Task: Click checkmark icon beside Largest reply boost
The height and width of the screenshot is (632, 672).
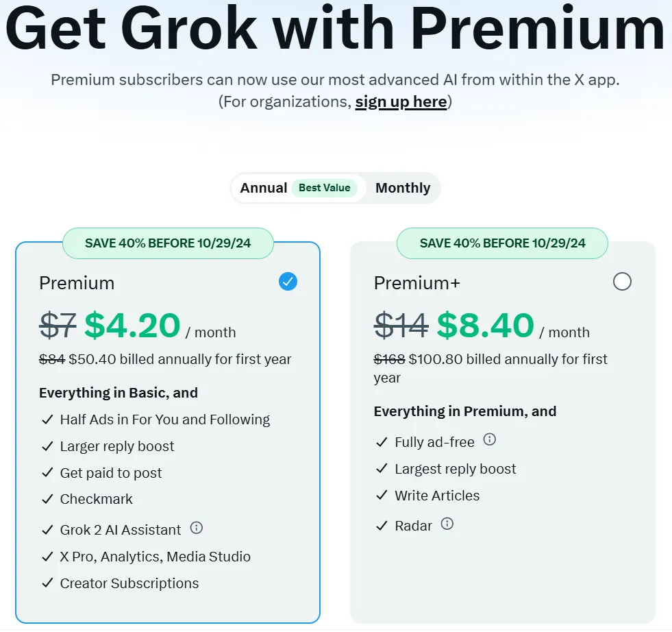Action: pyautogui.click(x=382, y=468)
